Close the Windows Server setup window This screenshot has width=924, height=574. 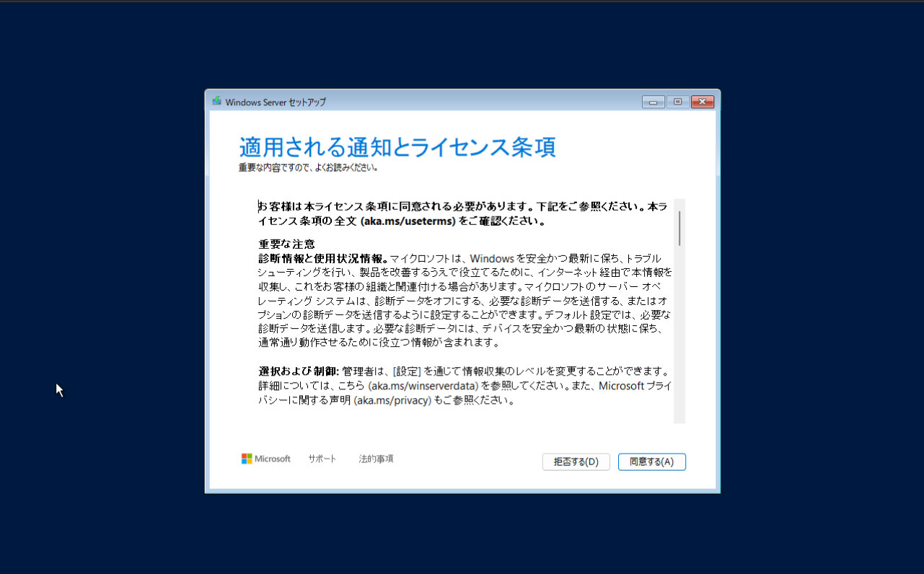pyautogui.click(x=703, y=102)
